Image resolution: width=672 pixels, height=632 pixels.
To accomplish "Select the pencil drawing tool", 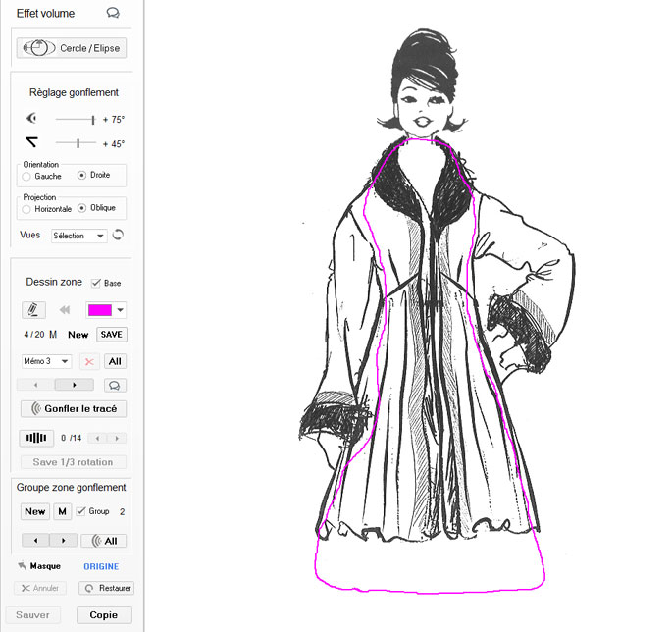I will click(33, 309).
